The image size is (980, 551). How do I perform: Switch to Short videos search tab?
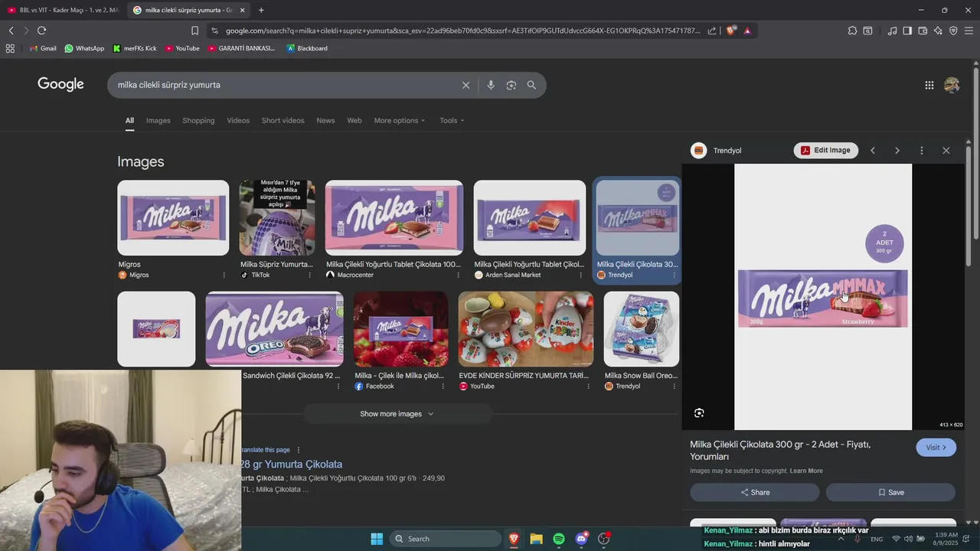point(283,120)
